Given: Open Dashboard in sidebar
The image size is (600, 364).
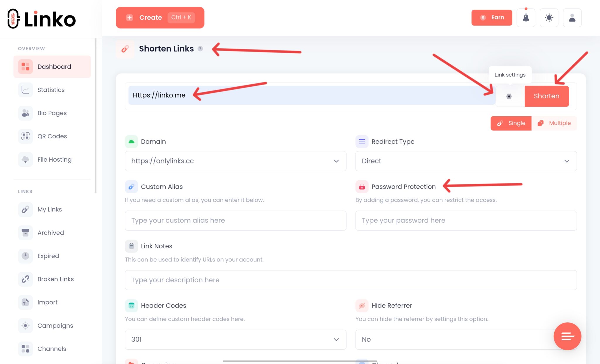Looking at the screenshot, I should (x=52, y=66).
